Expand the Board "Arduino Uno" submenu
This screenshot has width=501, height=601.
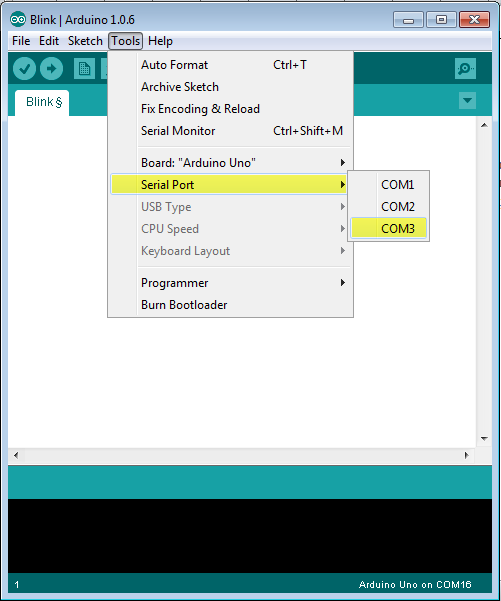tap(230, 163)
